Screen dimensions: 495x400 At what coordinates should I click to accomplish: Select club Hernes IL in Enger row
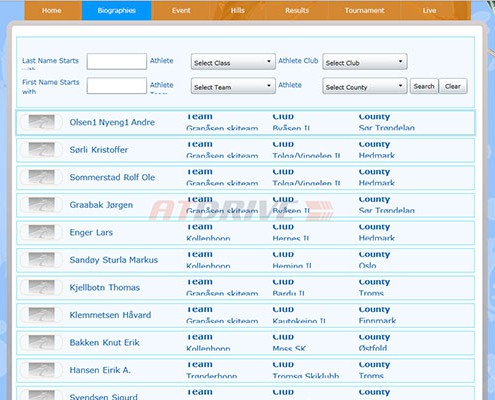coord(290,238)
